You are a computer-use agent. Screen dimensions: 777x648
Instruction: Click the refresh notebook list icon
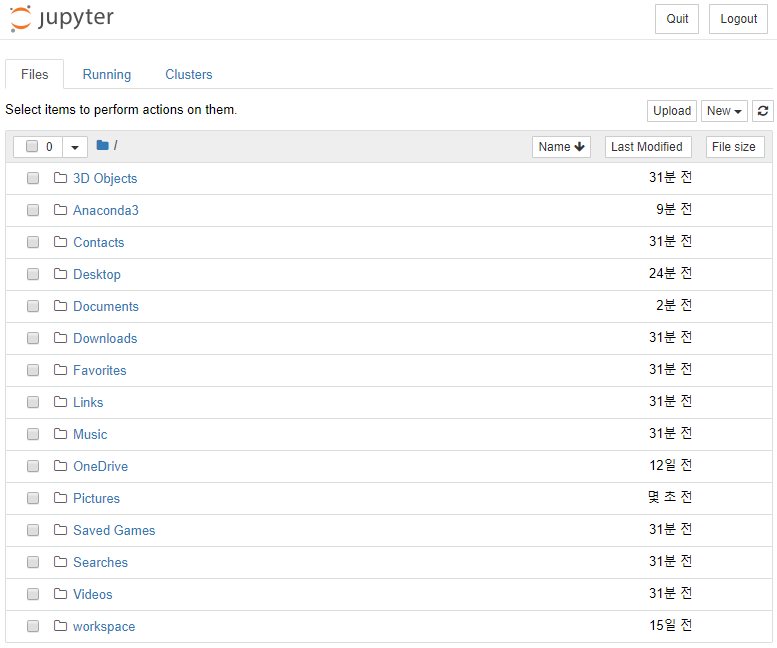point(763,111)
